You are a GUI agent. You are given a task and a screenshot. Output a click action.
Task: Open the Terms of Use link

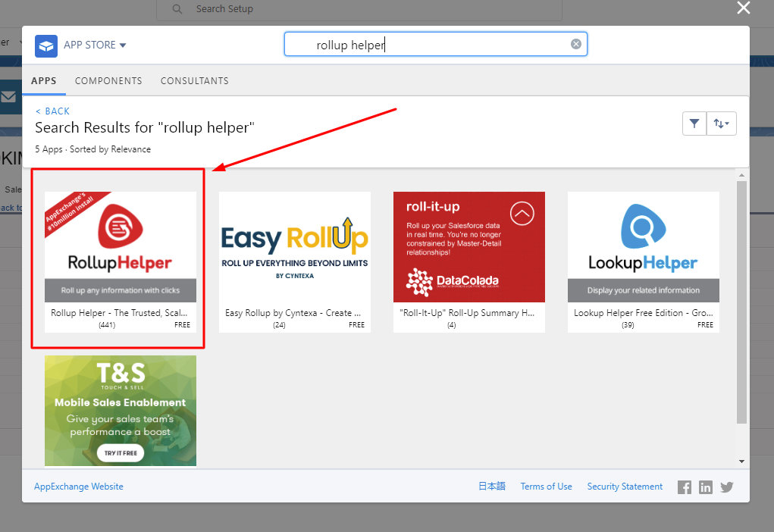click(546, 487)
